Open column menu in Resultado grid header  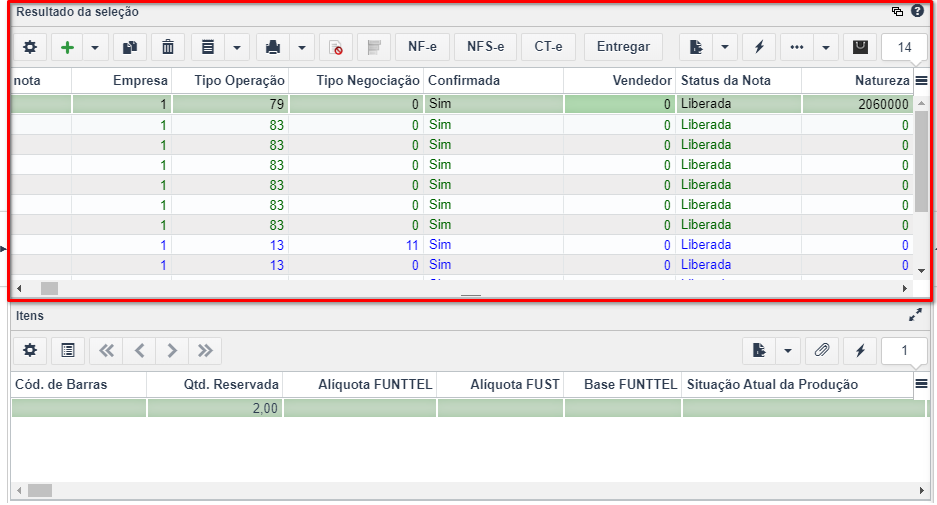tap(921, 81)
